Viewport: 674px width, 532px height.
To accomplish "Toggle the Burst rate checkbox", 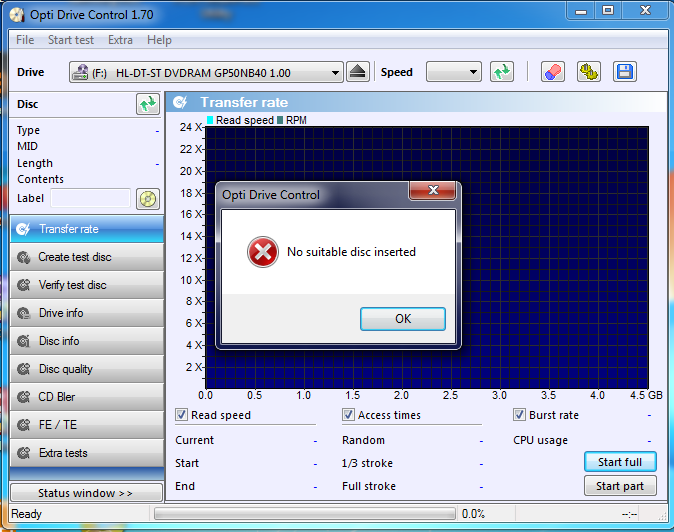I will coord(519,415).
